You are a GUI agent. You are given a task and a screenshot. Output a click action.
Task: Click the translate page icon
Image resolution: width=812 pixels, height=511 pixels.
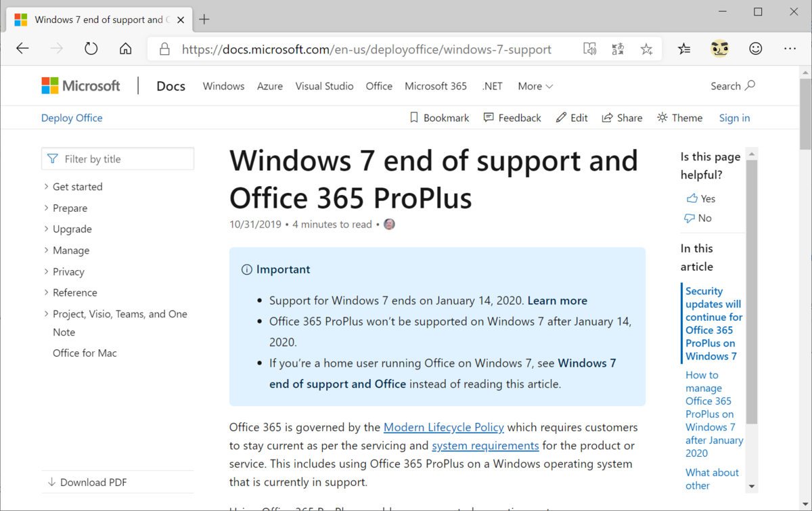click(618, 49)
